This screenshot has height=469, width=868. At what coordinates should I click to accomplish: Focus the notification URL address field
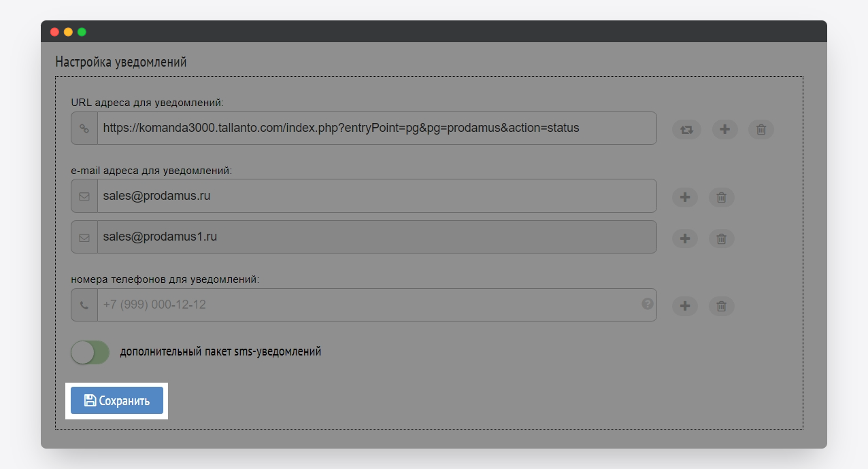374,128
